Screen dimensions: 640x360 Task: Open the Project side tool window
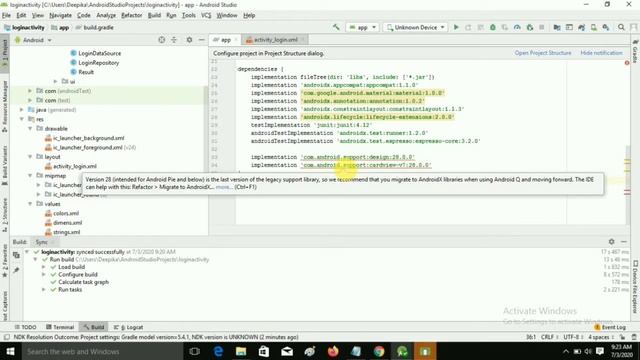click(x=4, y=53)
